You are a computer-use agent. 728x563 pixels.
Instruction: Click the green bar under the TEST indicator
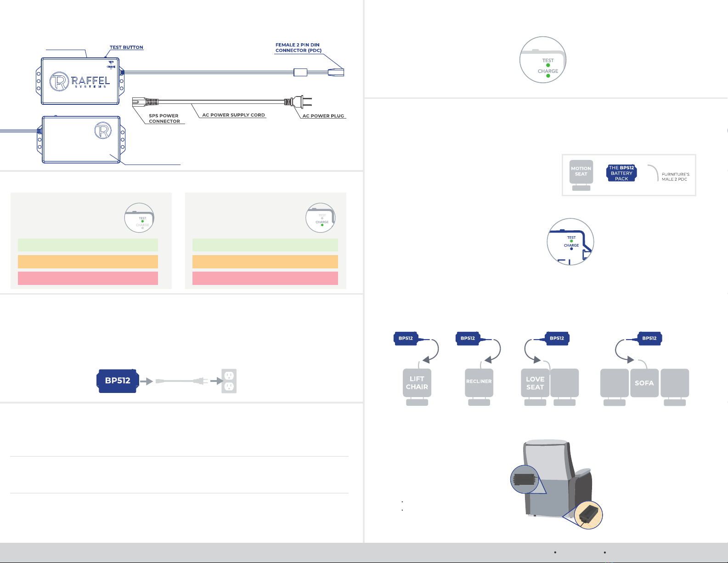pos(88,245)
